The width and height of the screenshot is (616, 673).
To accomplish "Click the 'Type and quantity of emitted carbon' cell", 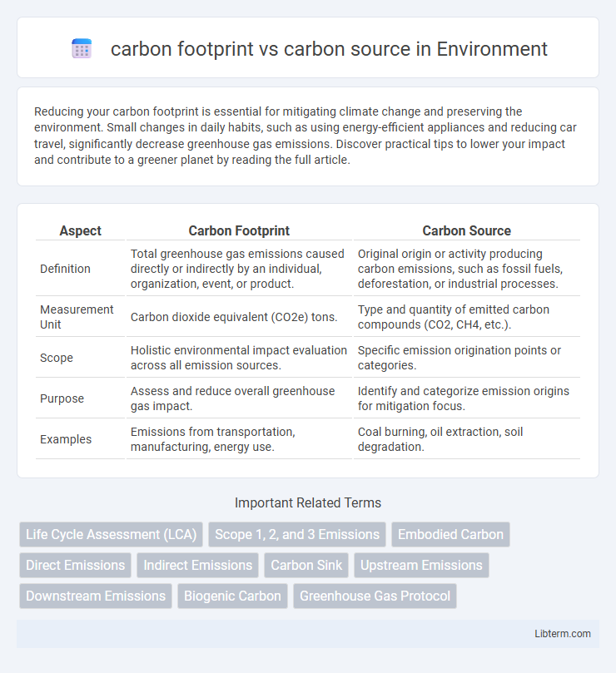I will tap(466, 317).
